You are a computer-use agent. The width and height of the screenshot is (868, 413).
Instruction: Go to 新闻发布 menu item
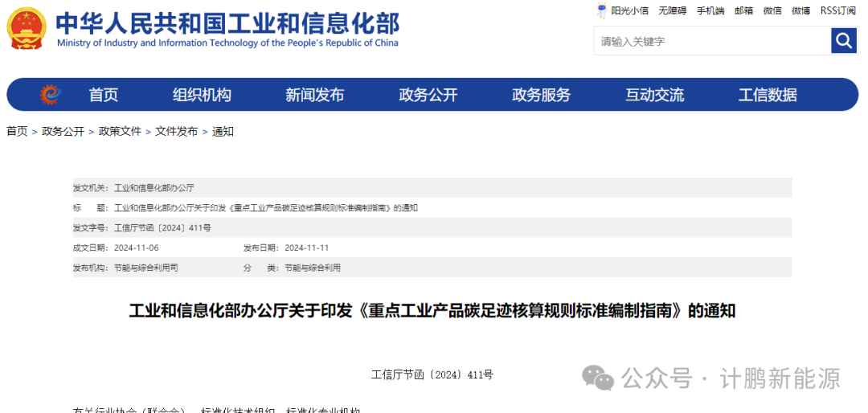coord(314,95)
